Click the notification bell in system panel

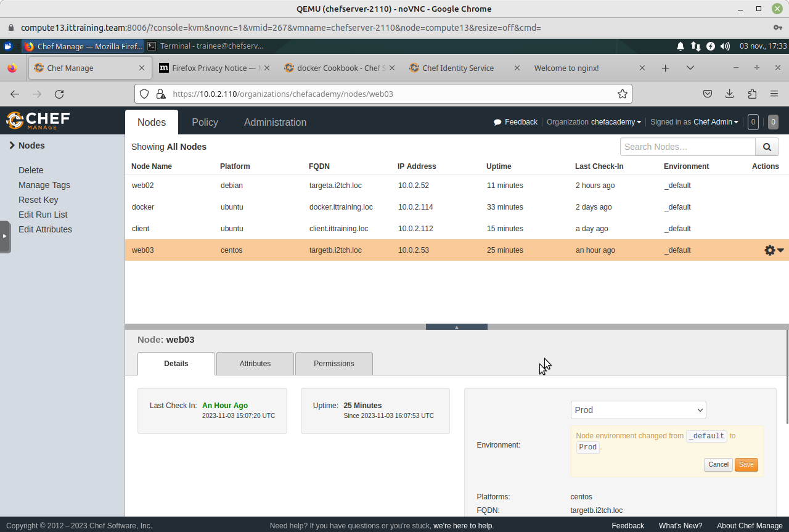coord(681,46)
